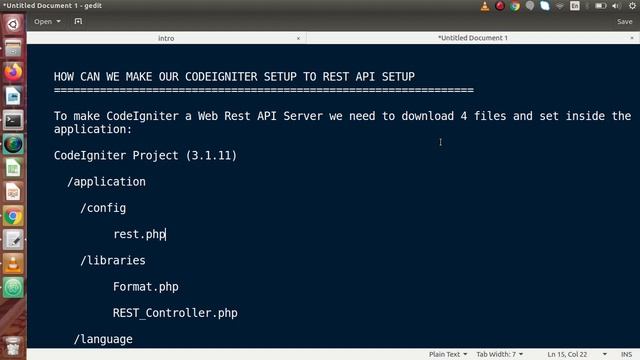Open LibreOffice Calc in the dock

click(x=13, y=168)
